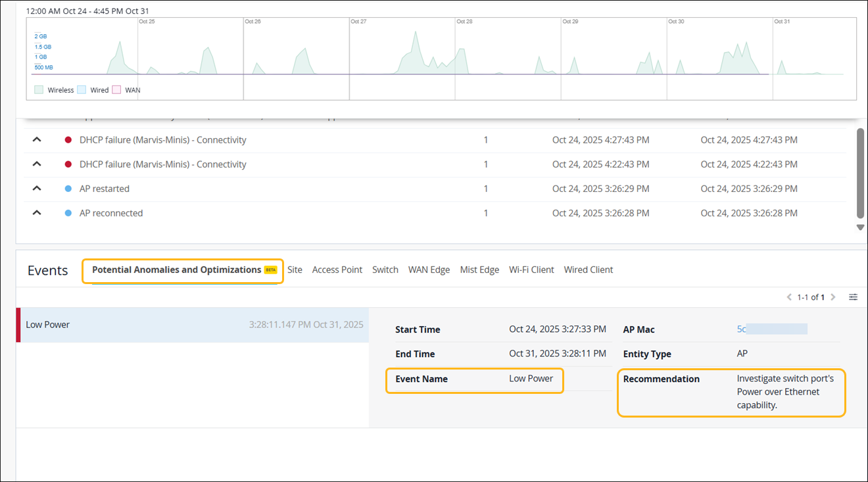
Task: Switch to the WAN Edge tab
Action: [429, 270]
